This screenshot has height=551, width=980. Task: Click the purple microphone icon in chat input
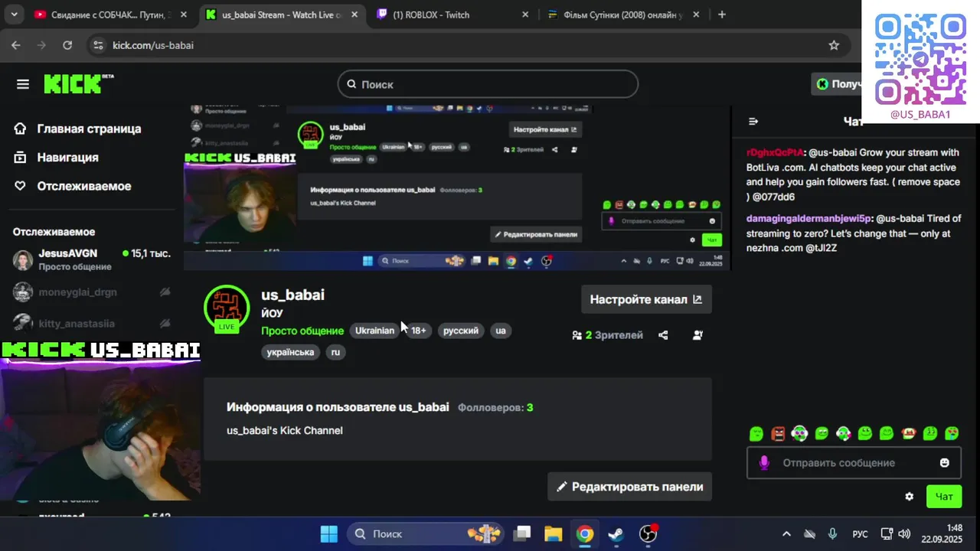tap(763, 463)
